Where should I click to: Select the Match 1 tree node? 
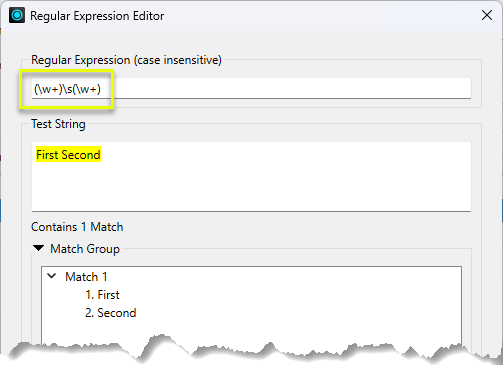pyautogui.click(x=86, y=277)
